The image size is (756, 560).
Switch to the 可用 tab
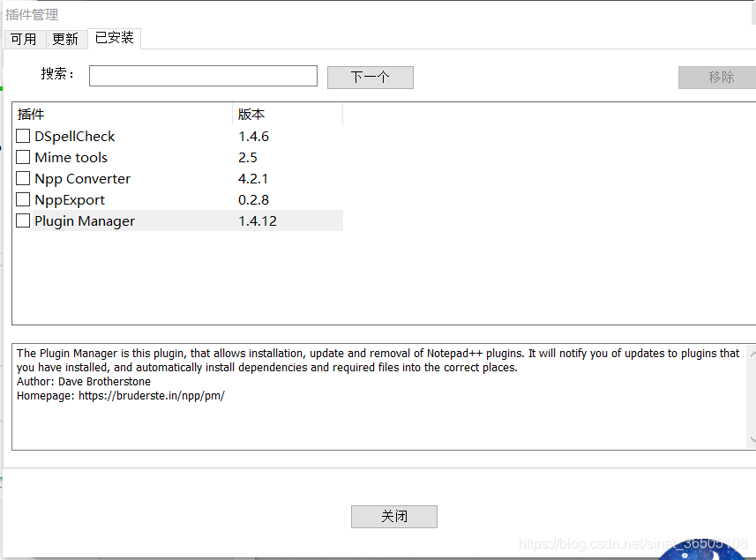[x=24, y=39]
